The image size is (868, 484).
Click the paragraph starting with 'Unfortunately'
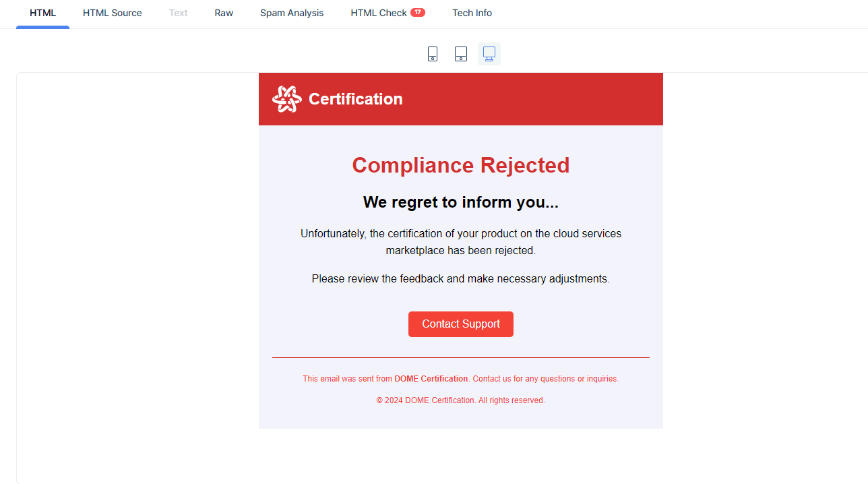(460, 242)
